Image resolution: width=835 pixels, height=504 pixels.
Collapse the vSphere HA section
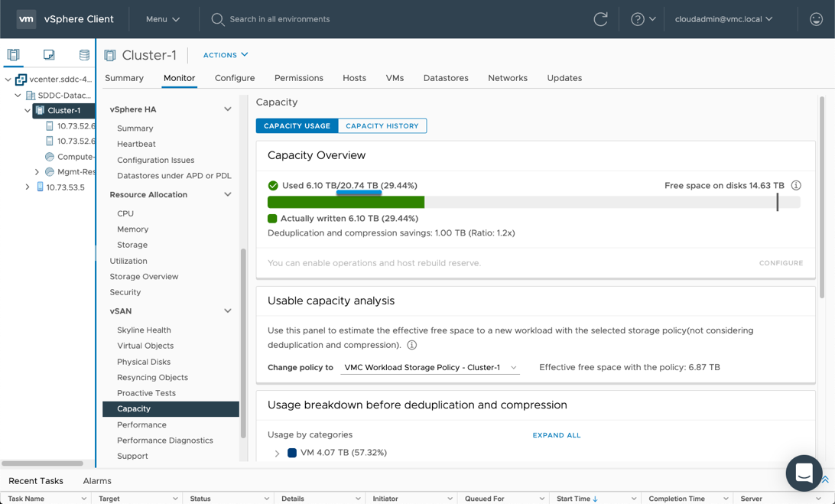[227, 109]
